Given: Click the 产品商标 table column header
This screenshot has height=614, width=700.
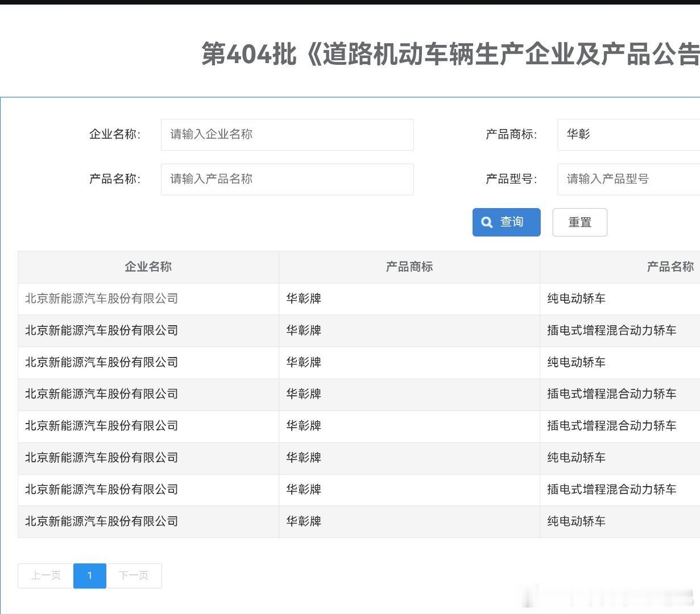Looking at the screenshot, I should click(409, 267).
